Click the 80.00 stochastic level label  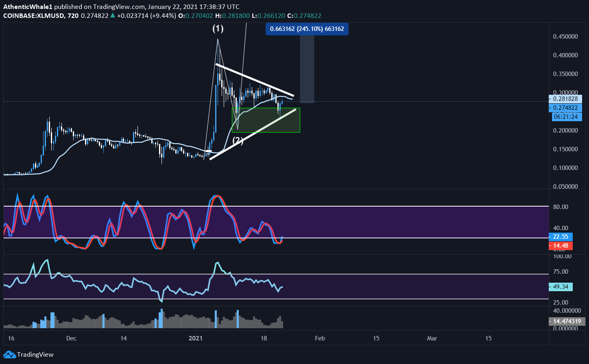point(560,207)
